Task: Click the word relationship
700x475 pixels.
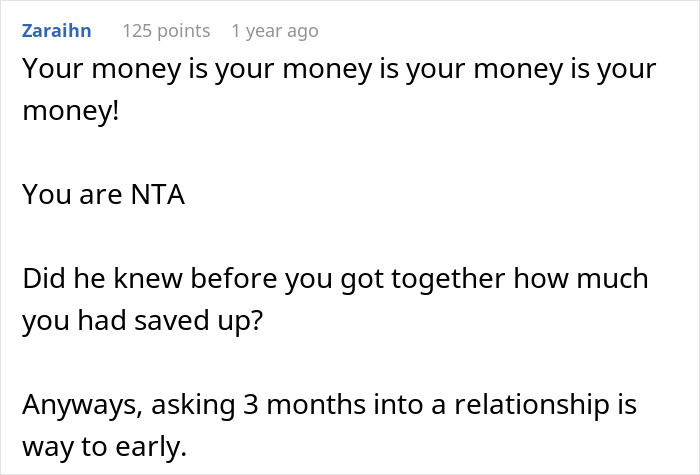Action: [x=532, y=405]
